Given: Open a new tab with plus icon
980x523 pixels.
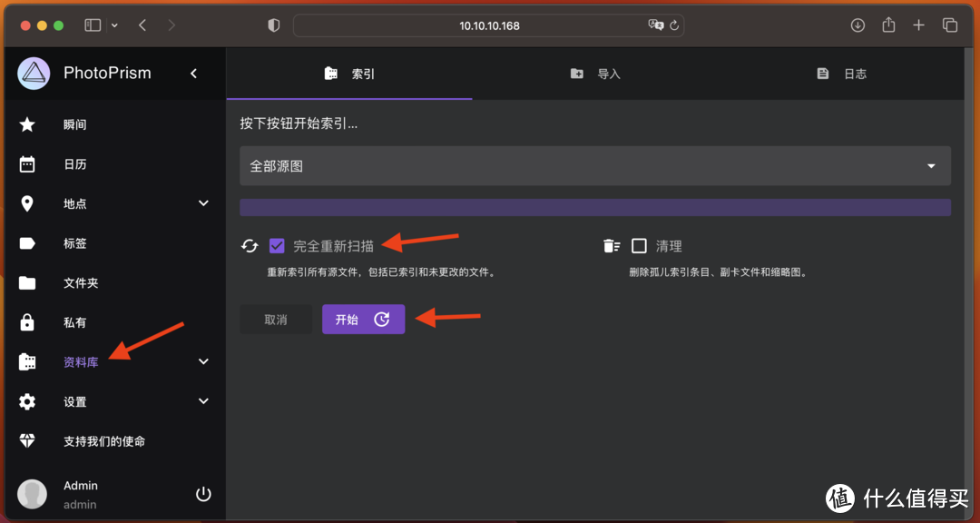Looking at the screenshot, I should coord(918,25).
